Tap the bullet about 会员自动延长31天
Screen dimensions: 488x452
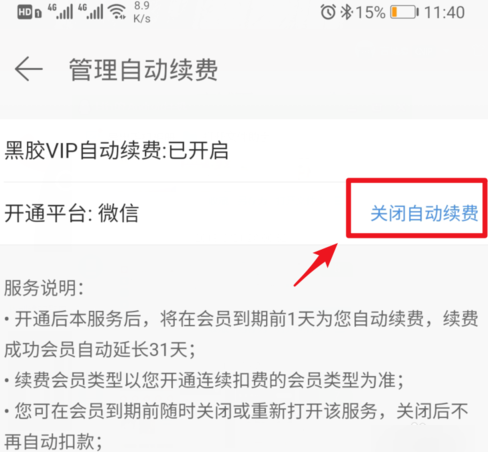[x=242, y=334]
